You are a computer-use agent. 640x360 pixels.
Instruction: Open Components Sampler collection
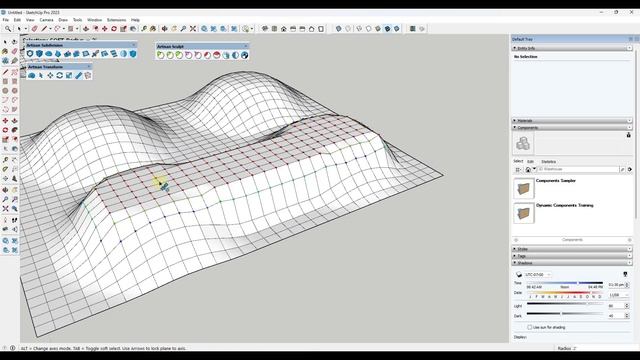click(x=556, y=180)
